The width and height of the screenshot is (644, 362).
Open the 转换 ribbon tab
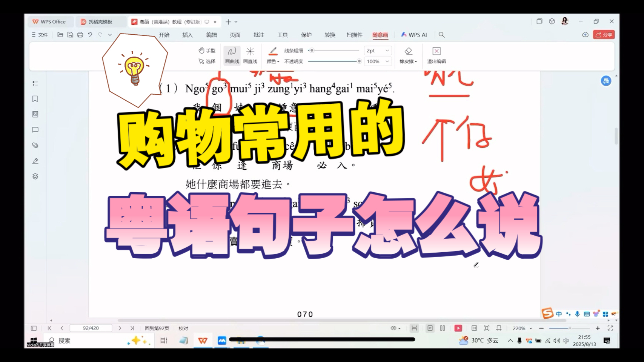(x=330, y=35)
